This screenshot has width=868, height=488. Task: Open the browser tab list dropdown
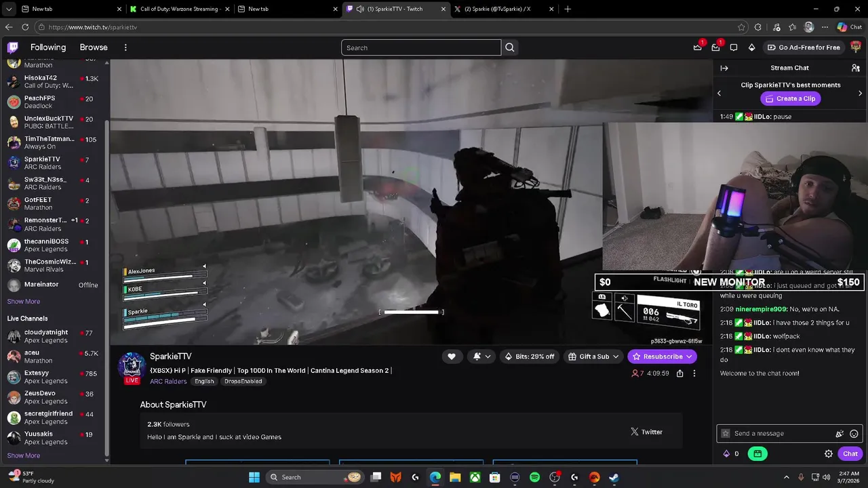[x=9, y=9]
